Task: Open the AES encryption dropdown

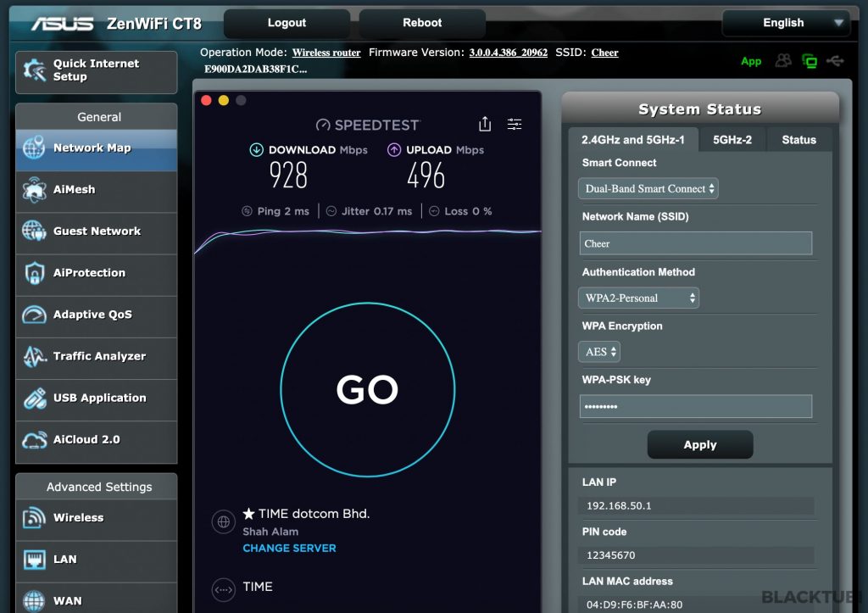Action: click(599, 352)
